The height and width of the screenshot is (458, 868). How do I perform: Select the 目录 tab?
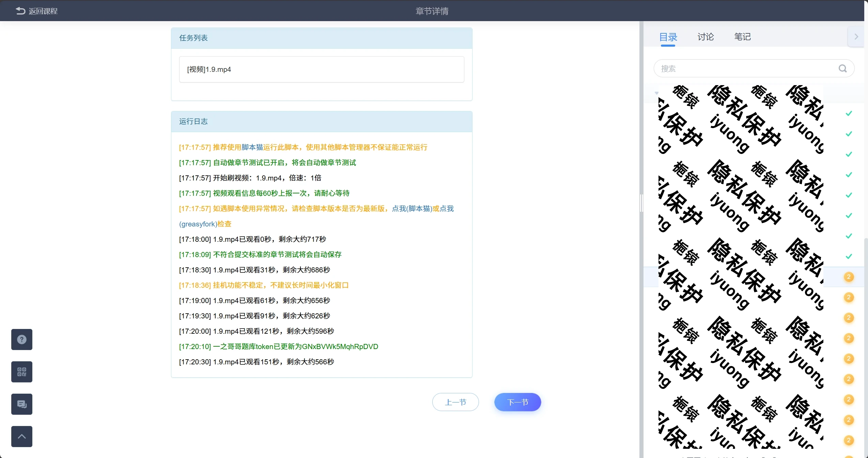coord(668,37)
